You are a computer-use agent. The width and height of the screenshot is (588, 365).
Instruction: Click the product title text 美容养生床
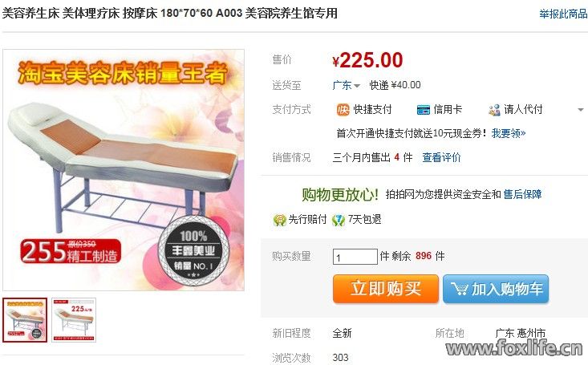click(x=30, y=13)
